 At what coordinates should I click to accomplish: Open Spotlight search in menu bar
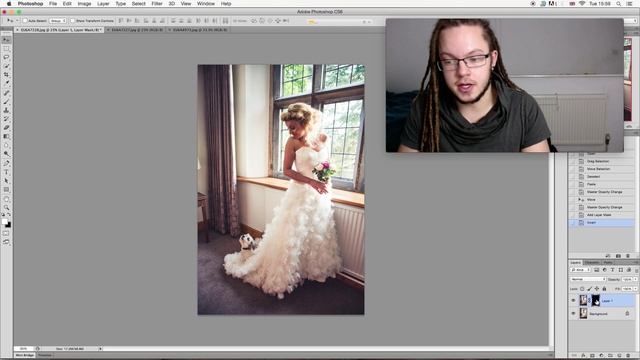(619, 3)
